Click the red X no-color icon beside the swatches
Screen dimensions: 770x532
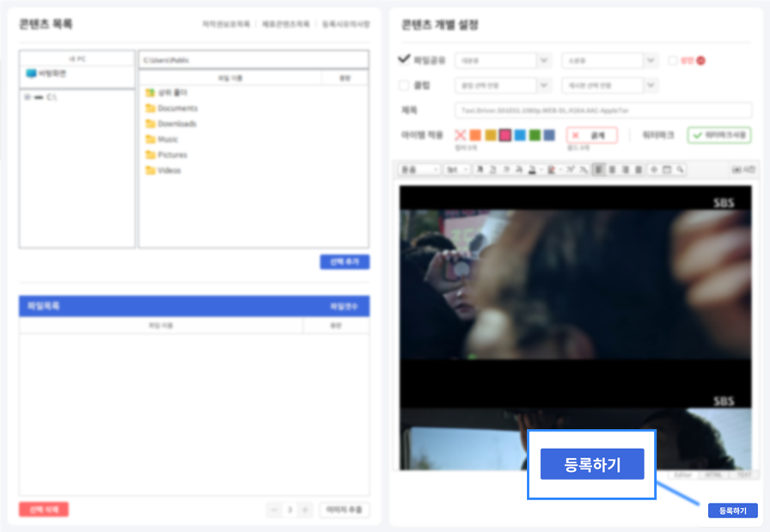459,134
